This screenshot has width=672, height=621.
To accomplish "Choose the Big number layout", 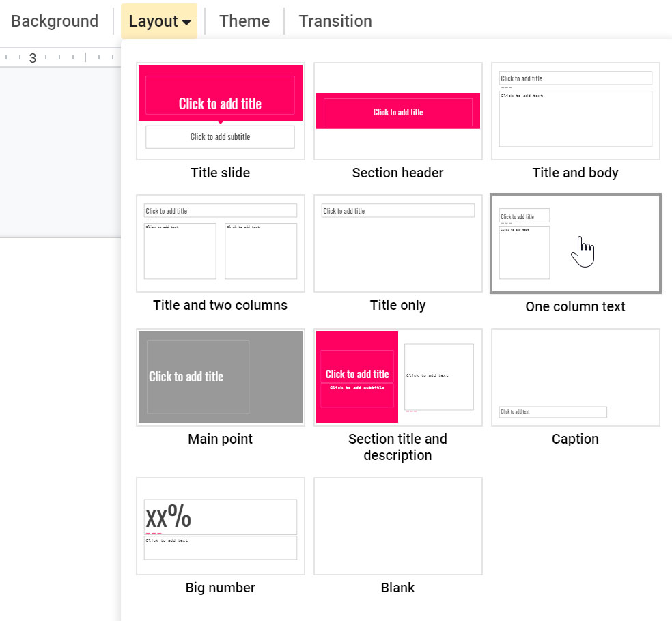I will pyautogui.click(x=220, y=525).
